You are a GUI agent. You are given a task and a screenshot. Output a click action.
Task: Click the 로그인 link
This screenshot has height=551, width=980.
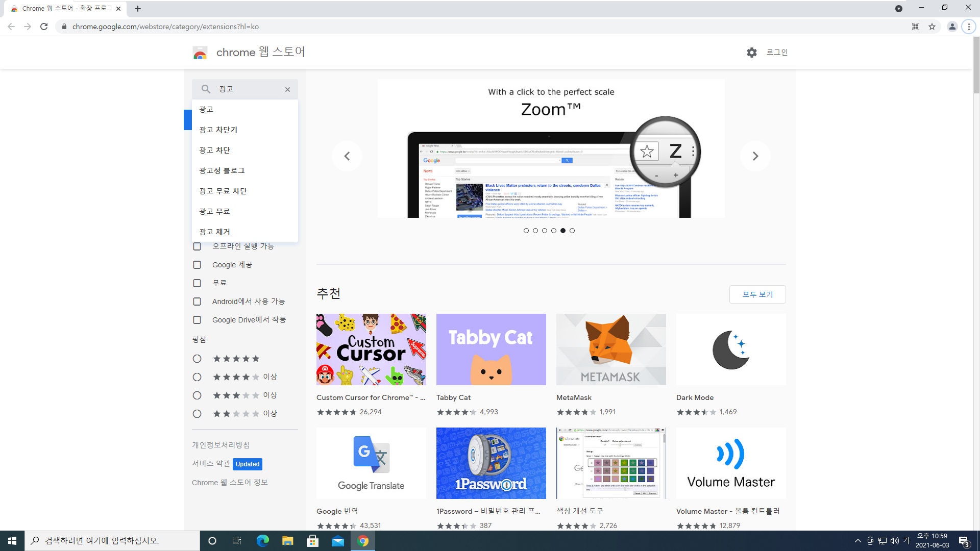coord(777,52)
